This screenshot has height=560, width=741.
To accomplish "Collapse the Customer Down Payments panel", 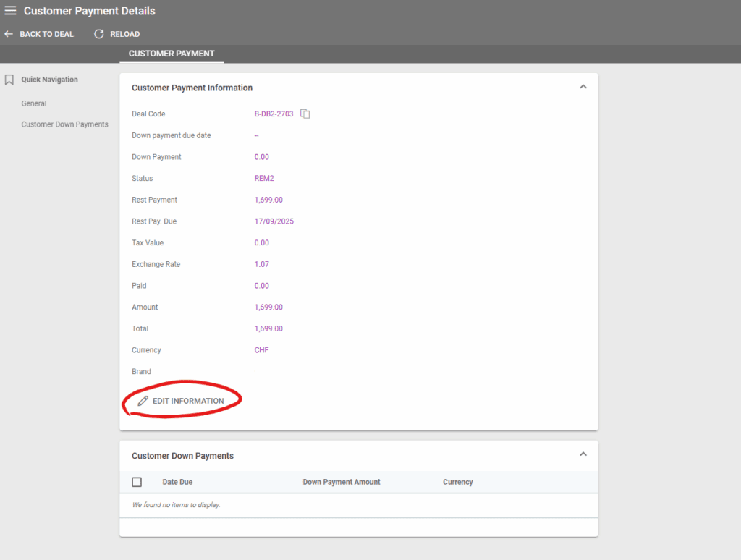I will click(x=583, y=455).
